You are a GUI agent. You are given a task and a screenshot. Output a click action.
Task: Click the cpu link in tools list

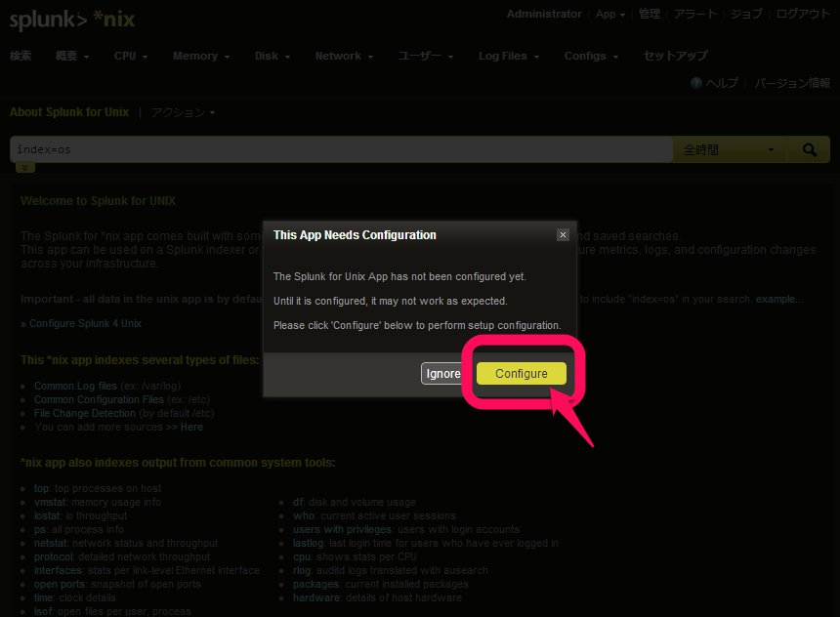pyautogui.click(x=302, y=557)
